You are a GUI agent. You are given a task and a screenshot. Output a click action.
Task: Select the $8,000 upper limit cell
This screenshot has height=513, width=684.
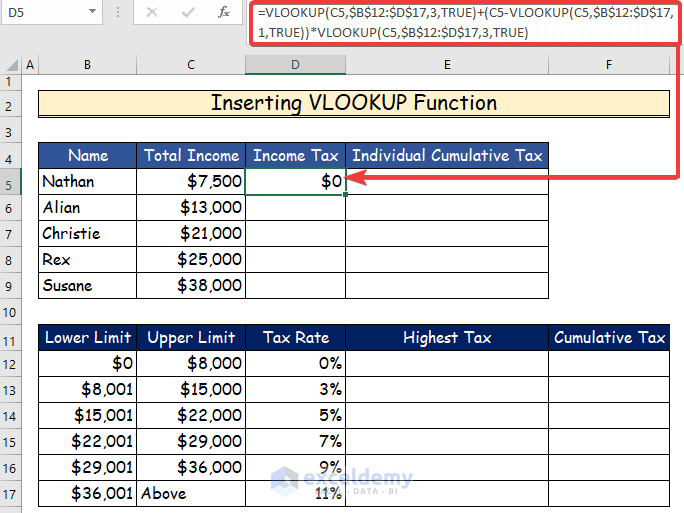(191, 363)
